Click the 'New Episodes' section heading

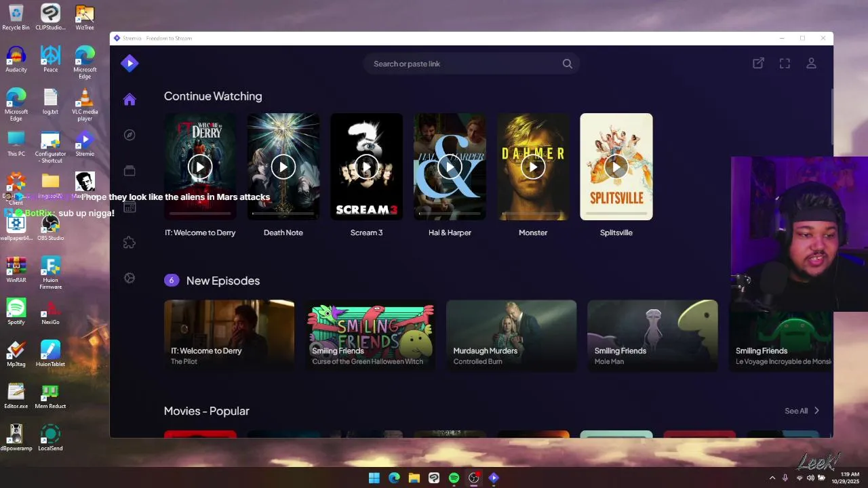[223, 281]
